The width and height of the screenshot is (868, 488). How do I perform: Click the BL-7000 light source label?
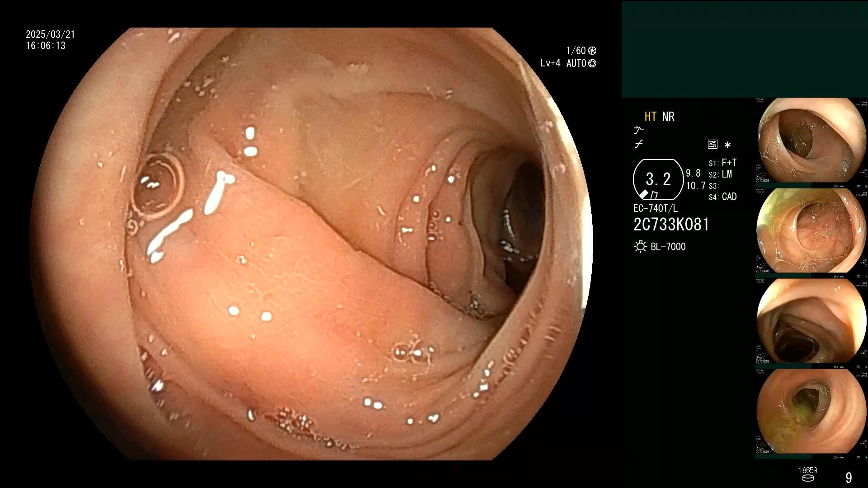coord(668,247)
